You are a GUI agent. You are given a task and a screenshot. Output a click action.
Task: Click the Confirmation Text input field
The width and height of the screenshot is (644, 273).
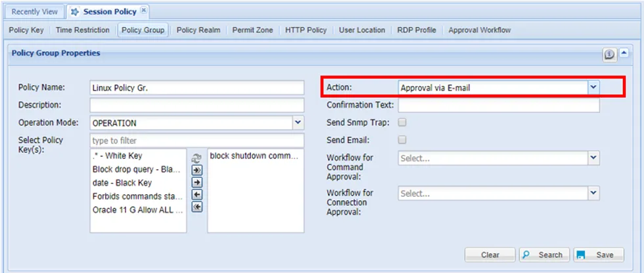click(499, 105)
